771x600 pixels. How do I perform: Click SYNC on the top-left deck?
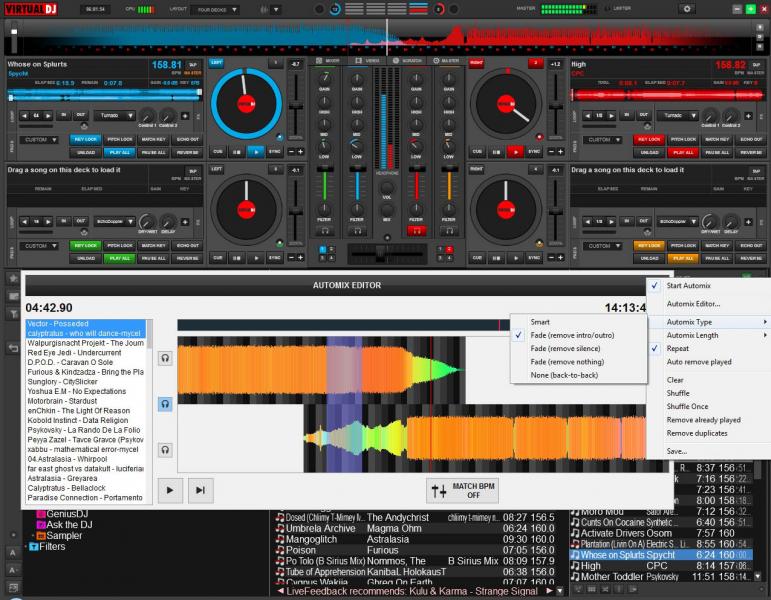point(274,152)
